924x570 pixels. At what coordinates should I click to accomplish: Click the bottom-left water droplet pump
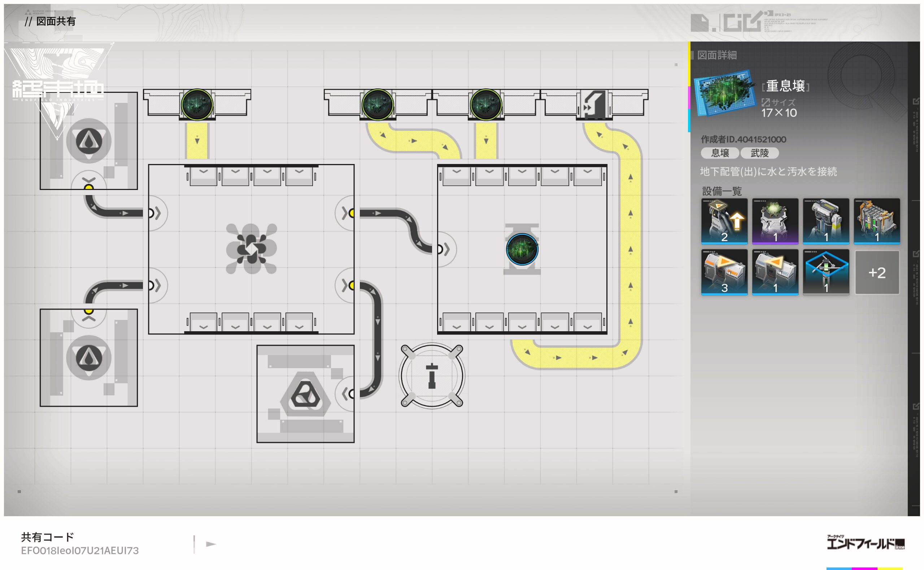click(89, 358)
